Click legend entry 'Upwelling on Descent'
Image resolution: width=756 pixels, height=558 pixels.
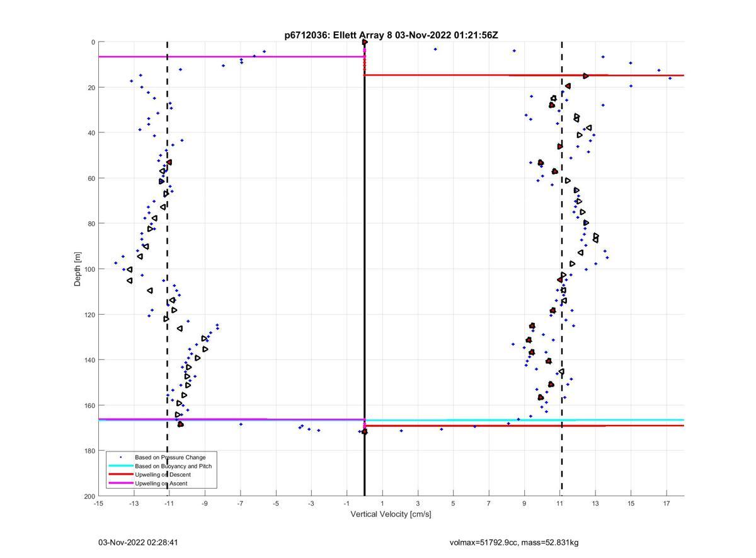click(163, 475)
